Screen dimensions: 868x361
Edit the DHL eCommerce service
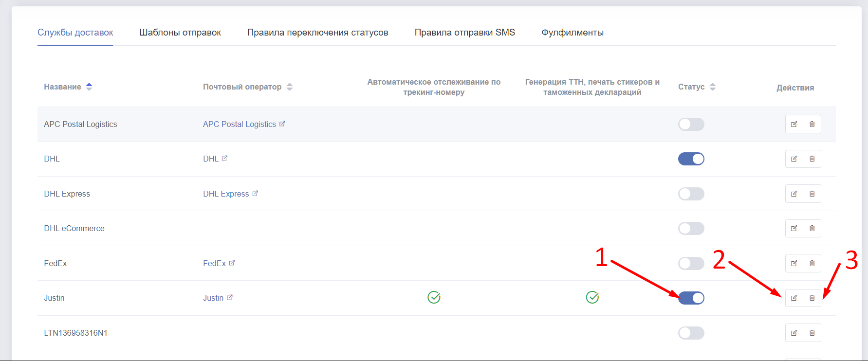click(x=794, y=228)
